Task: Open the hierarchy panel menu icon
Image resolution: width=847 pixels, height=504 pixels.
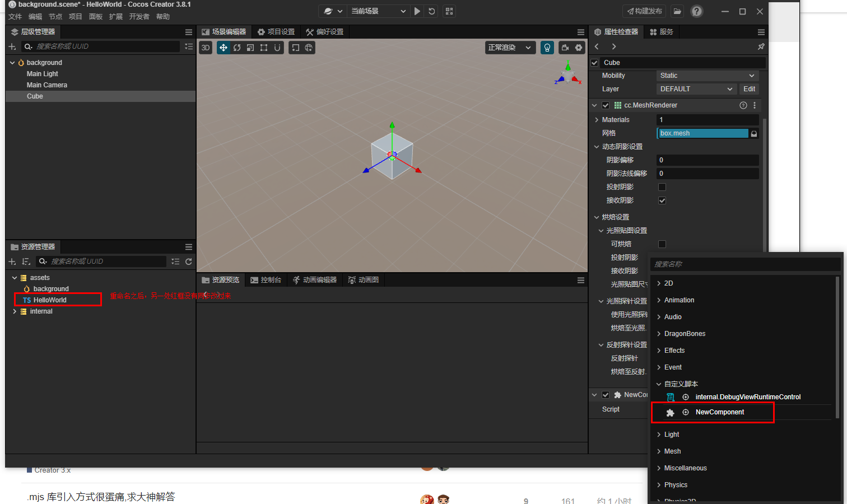Action: tap(189, 32)
